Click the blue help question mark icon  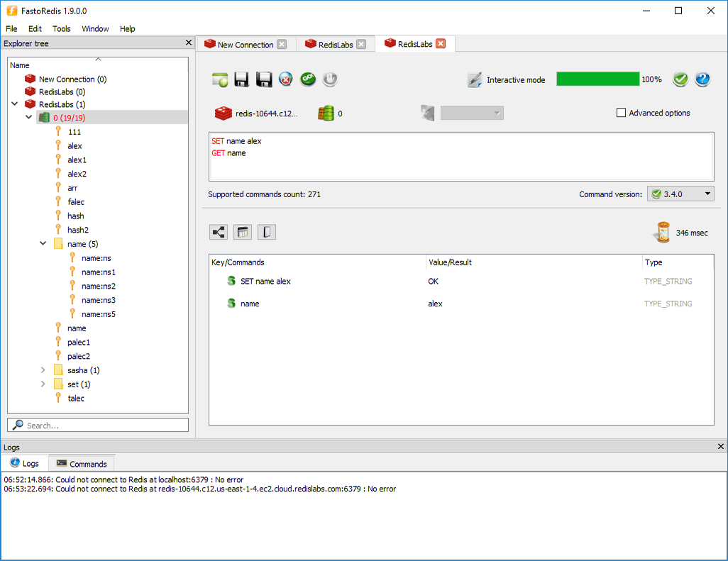[x=702, y=79]
